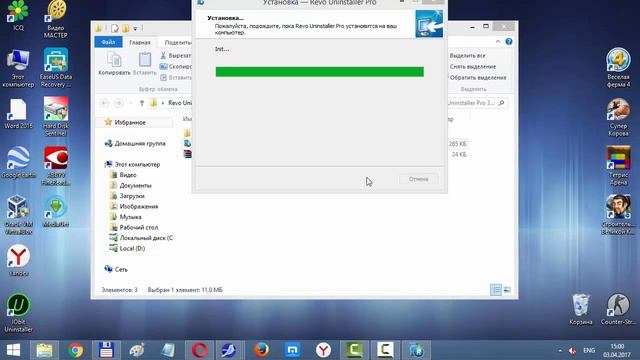Open the Файл tab in Explorer

point(108,42)
